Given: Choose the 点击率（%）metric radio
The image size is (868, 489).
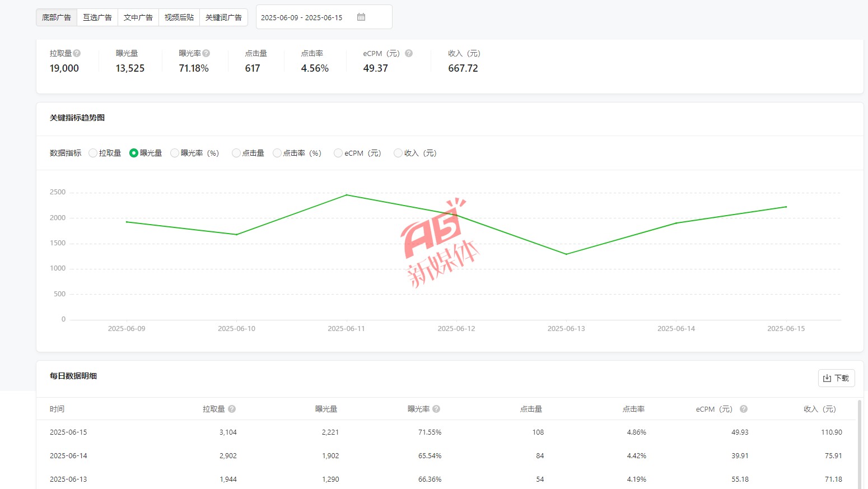Looking at the screenshot, I should point(277,153).
